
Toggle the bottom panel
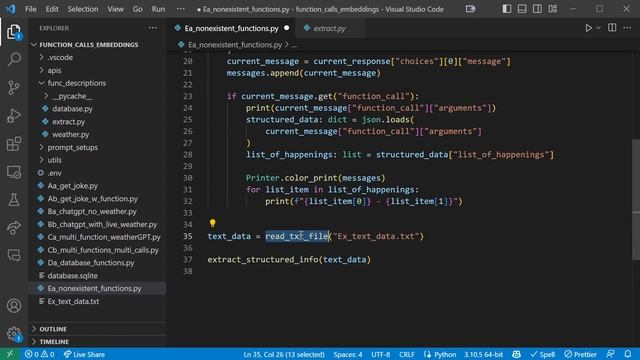522,9
